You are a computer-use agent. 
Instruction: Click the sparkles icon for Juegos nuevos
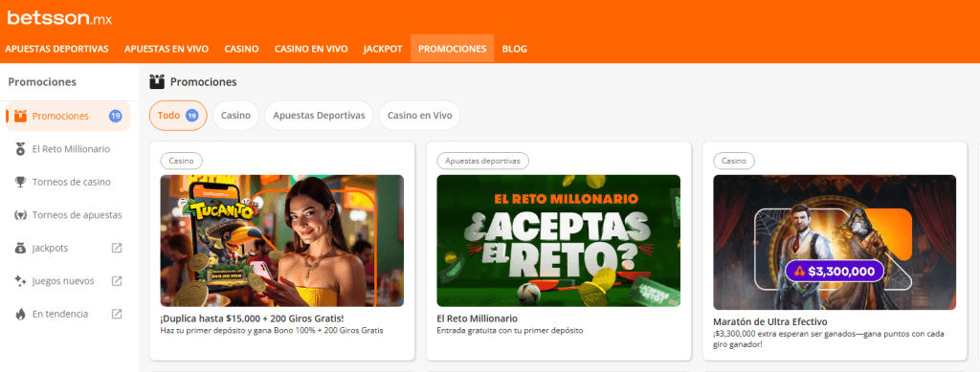pyautogui.click(x=20, y=281)
